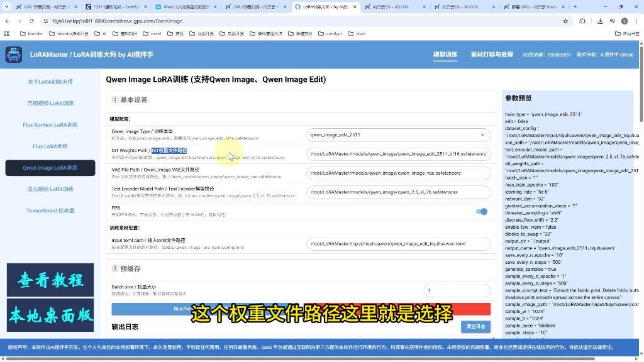Image resolution: width=644 pixels, height=362 pixels.
Task: Open the AI bookmark folder
Action: tap(101, 34)
